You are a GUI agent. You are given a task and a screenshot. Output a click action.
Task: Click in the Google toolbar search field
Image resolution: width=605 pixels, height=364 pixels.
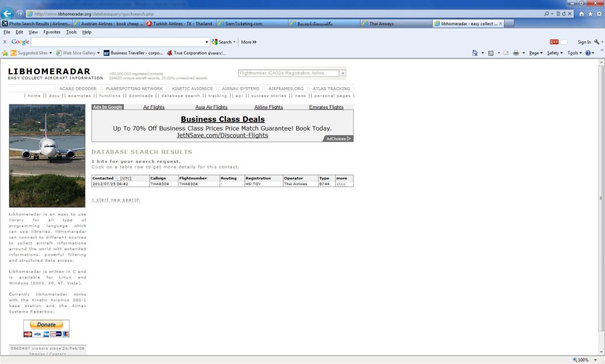(117, 42)
